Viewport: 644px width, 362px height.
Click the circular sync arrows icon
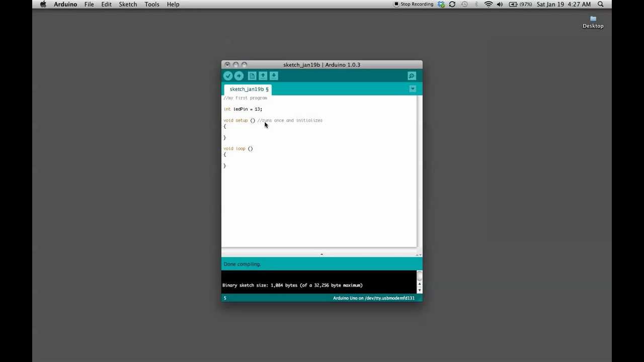pyautogui.click(x=452, y=4)
